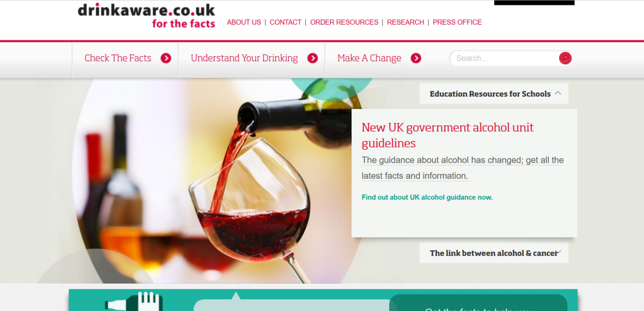Click the arrow icon next to Understand Your Drinking

(312, 58)
